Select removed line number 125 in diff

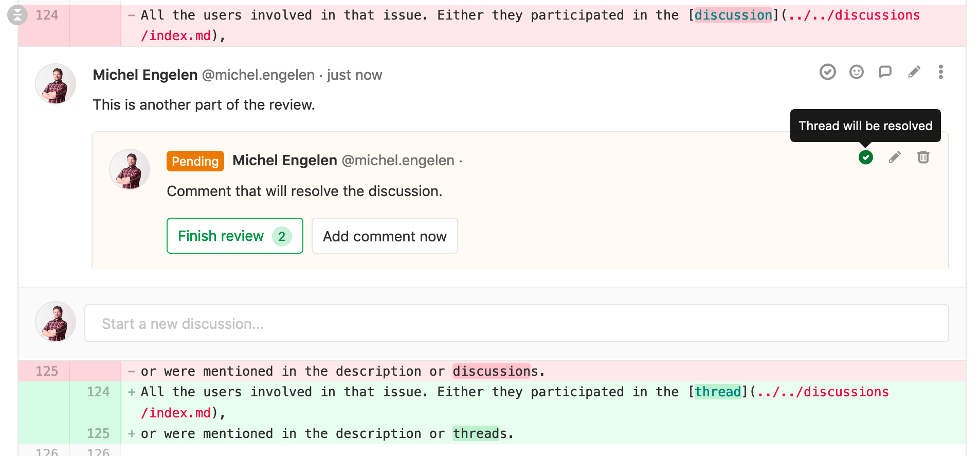46,371
